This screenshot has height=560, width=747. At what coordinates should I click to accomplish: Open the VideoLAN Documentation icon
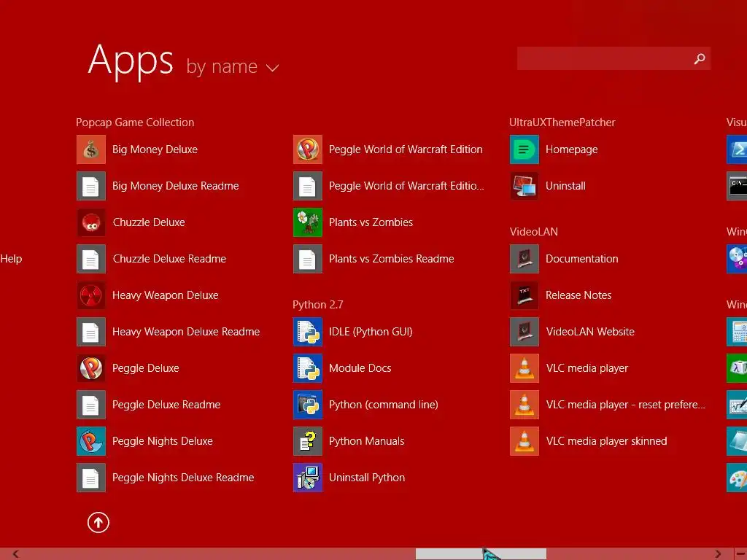[x=525, y=259]
